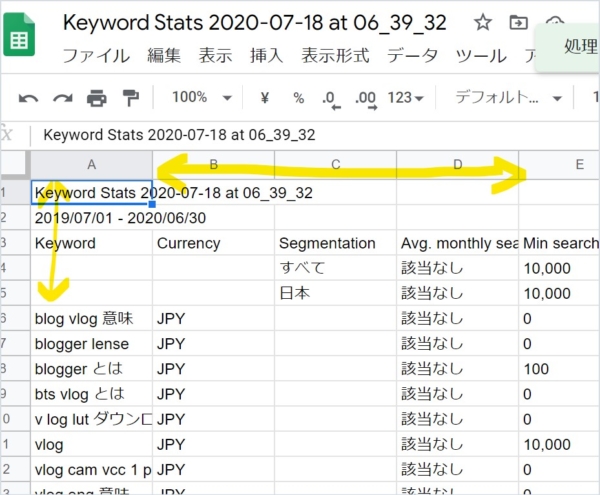Click the formula bar text
Viewport: 600px width, 495px height.
tap(179, 135)
